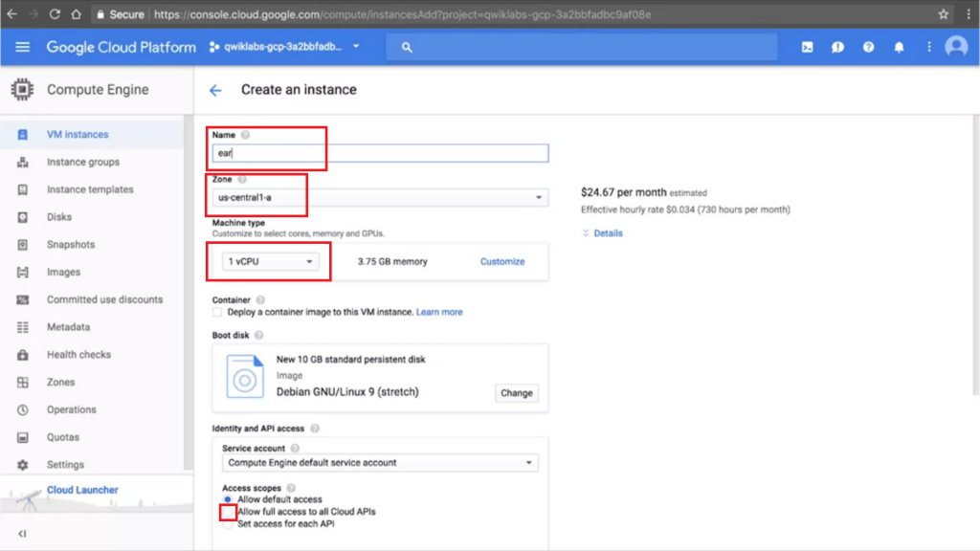Image resolution: width=980 pixels, height=551 pixels.
Task: Click the Google Cloud Platform logo text
Action: pos(122,47)
